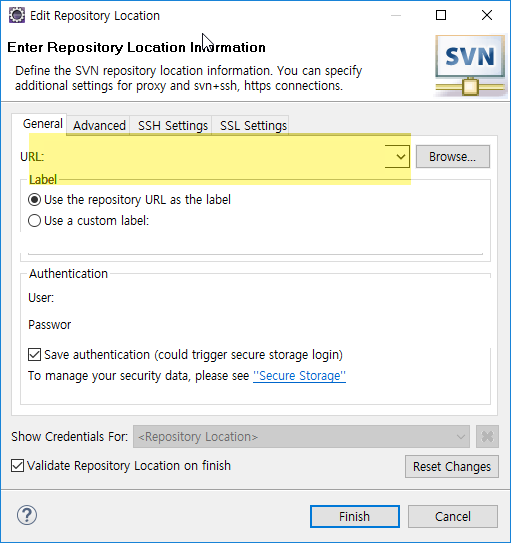Toggle Validate Repository Location on finish

[x=17, y=465]
